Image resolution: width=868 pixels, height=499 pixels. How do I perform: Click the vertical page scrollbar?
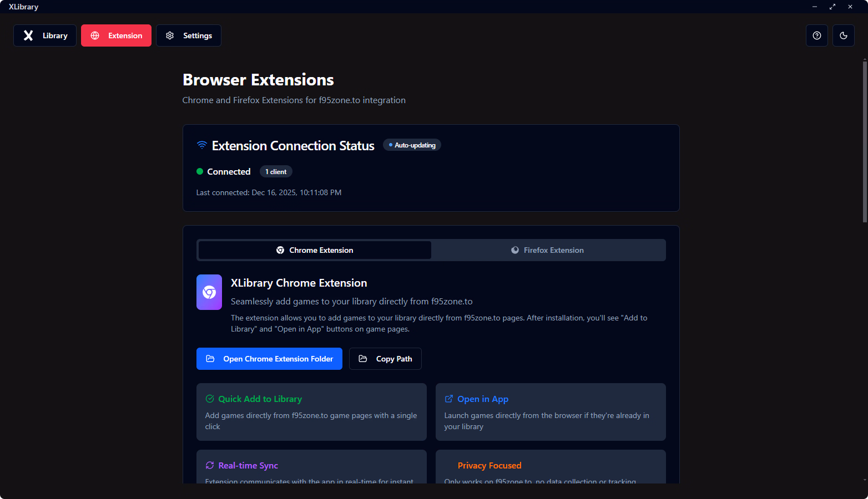[x=864, y=141]
